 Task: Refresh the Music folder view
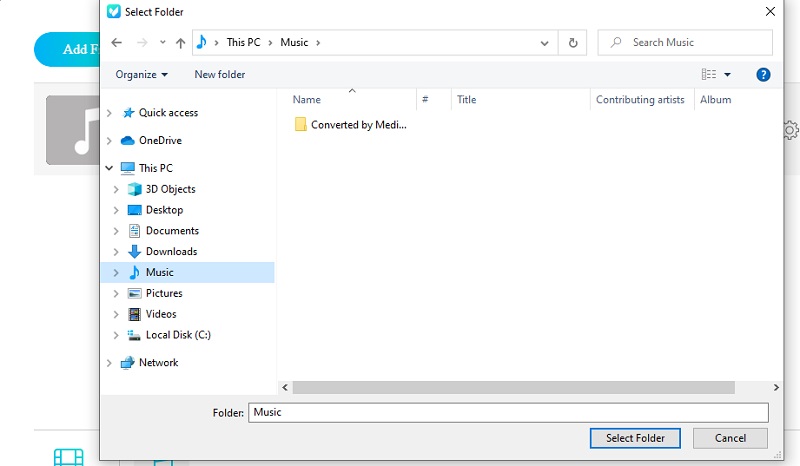pyautogui.click(x=572, y=43)
